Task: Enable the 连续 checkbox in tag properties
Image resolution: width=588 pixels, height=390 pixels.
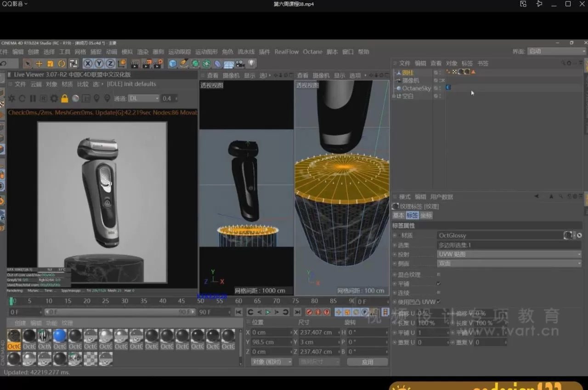Action: 438,292
